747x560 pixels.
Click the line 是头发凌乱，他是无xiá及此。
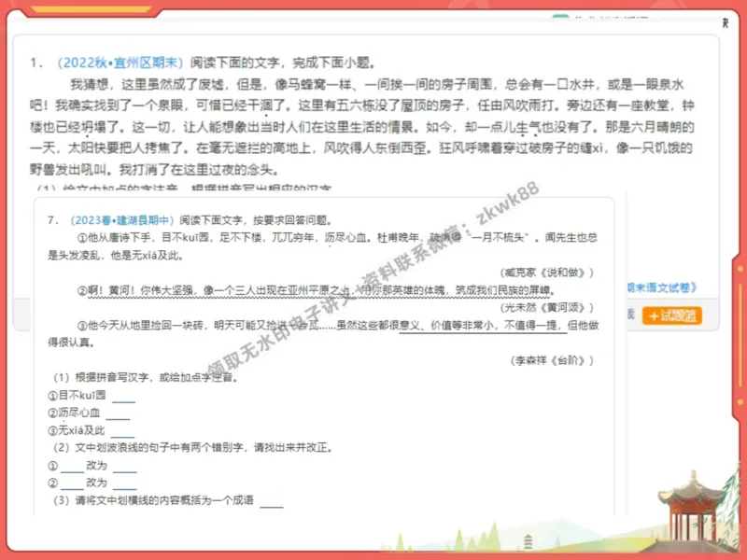tap(116, 255)
